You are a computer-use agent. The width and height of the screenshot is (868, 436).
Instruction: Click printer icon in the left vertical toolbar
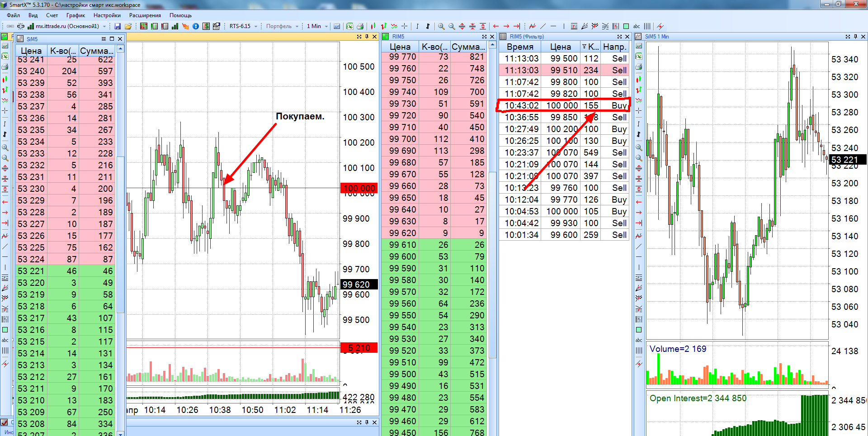tap(5, 67)
